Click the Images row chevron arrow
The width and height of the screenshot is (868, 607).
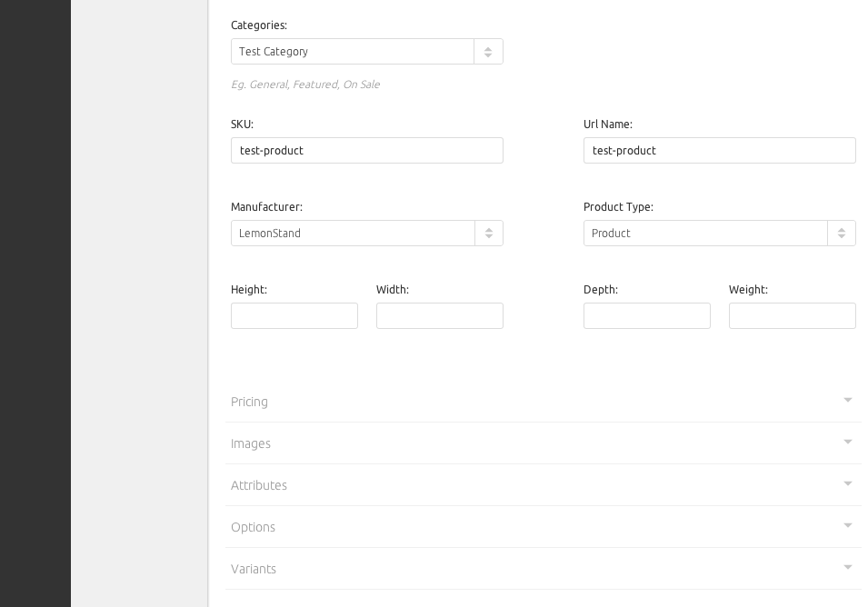point(848,442)
